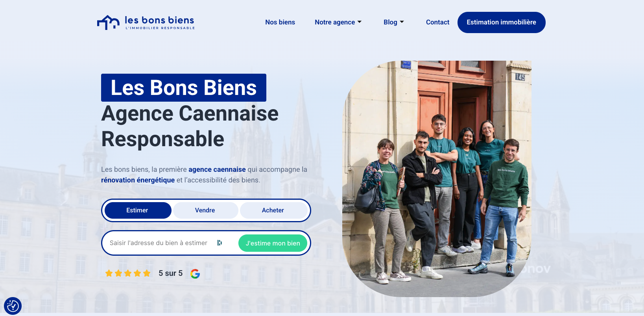The height and width of the screenshot is (316, 644).
Task: Click the team photo in front of the door
Action: pos(437,178)
